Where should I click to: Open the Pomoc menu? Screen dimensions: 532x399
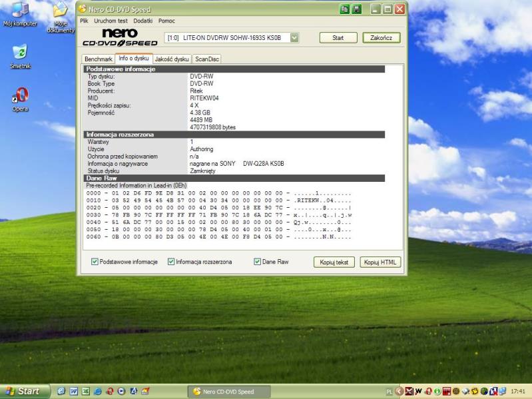(166, 21)
